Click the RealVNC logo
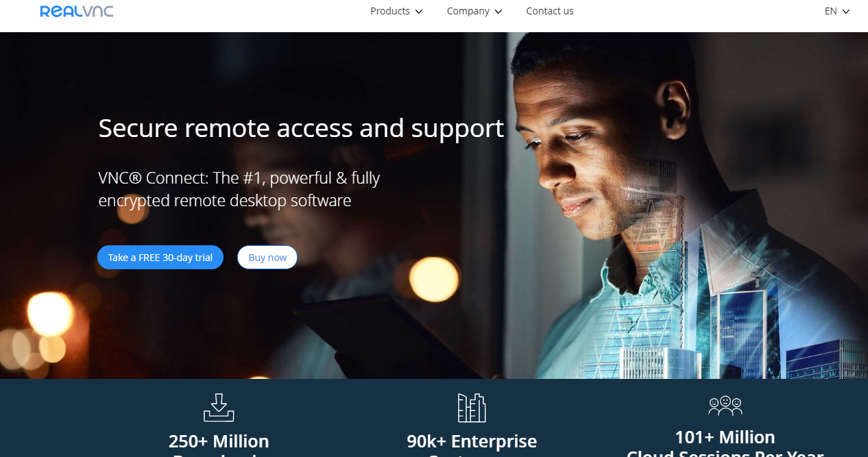Viewport: 868px width, 457px height. (77, 11)
